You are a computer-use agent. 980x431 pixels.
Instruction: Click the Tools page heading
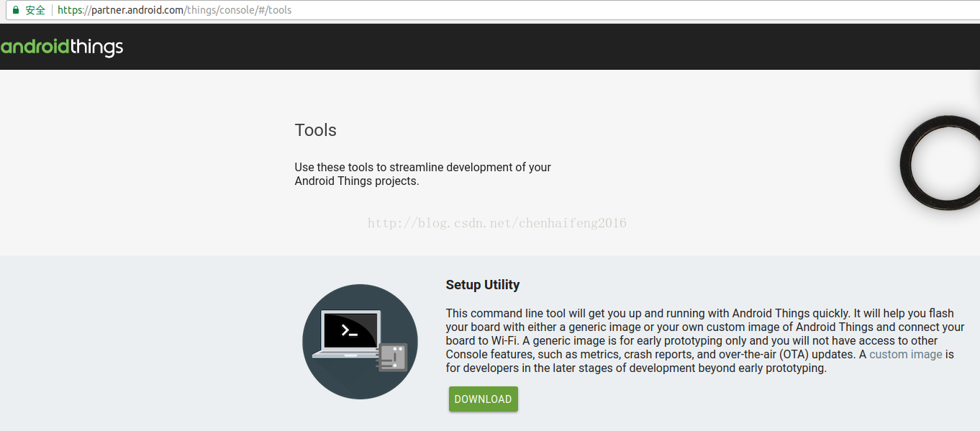(x=315, y=130)
